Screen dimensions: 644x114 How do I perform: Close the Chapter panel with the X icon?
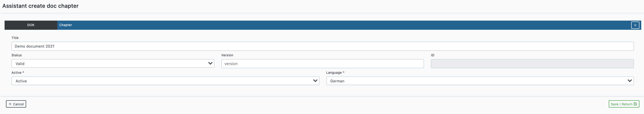635,25
